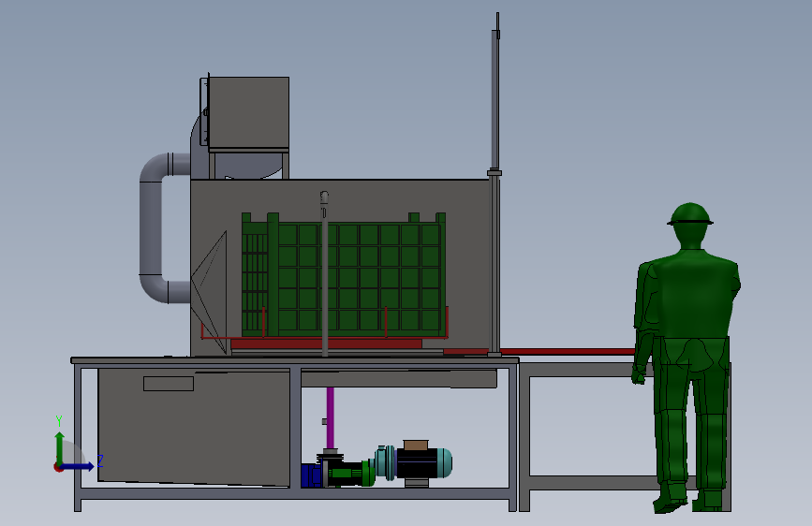Select the black pump motor under the table

point(417,463)
